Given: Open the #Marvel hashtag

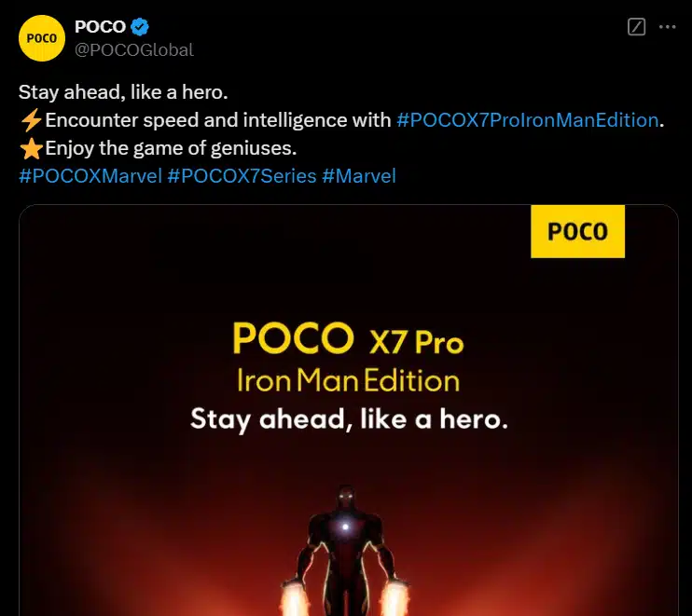Looking at the screenshot, I should pyautogui.click(x=359, y=176).
